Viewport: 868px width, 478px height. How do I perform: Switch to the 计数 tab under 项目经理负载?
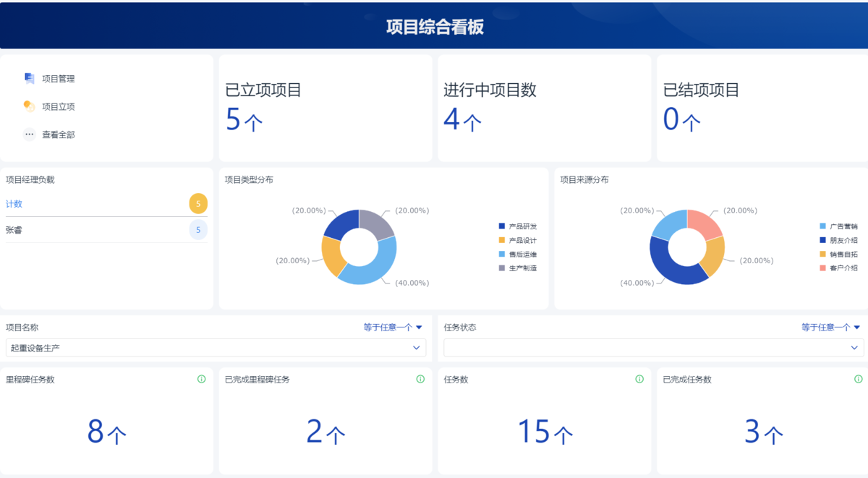(x=15, y=203)
